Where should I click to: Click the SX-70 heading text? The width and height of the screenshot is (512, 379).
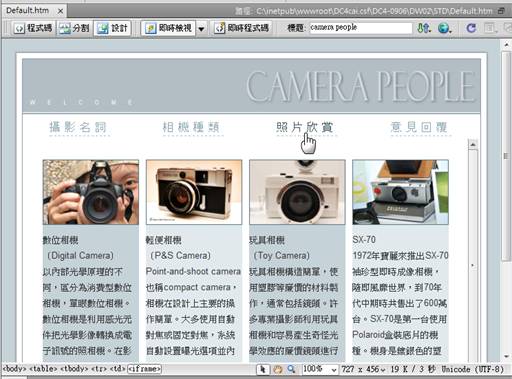[364, 240]
